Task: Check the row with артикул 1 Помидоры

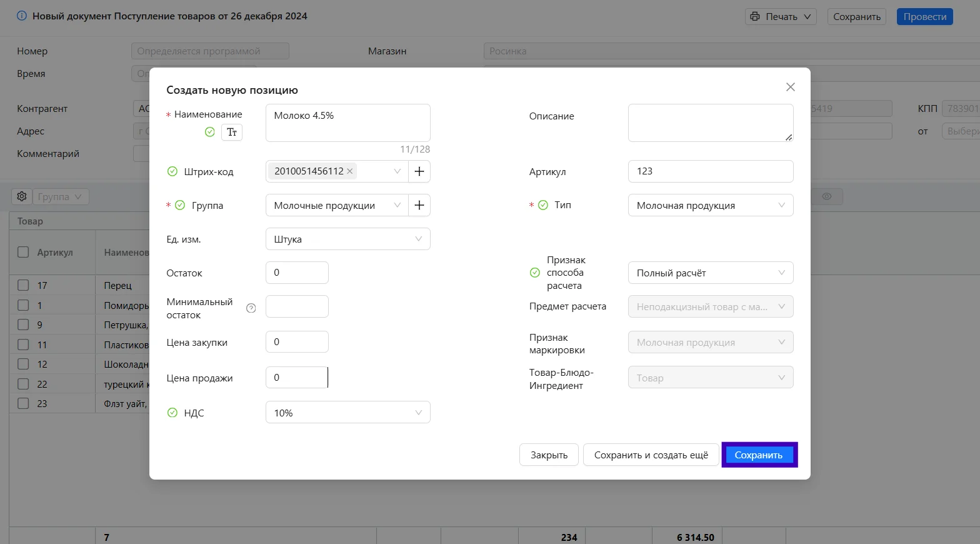Action: (23, 305)
